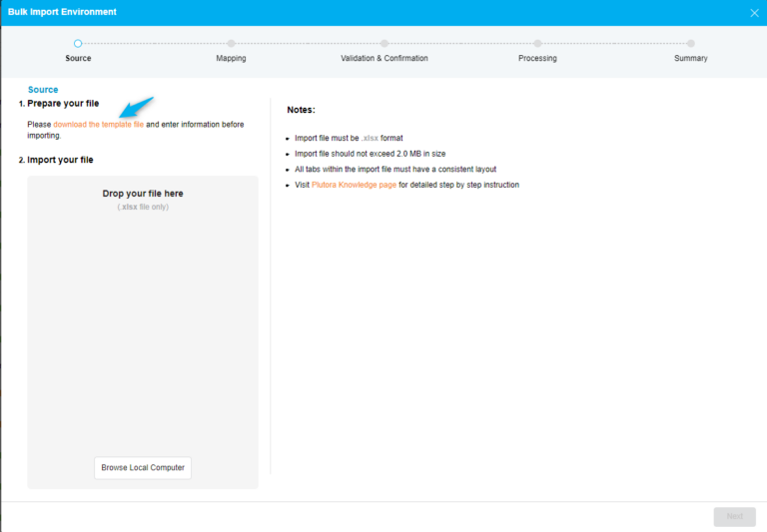Screen dimensions: 767x532
Task: Jump to the Summary step label
Action: [x=690, y=59]
